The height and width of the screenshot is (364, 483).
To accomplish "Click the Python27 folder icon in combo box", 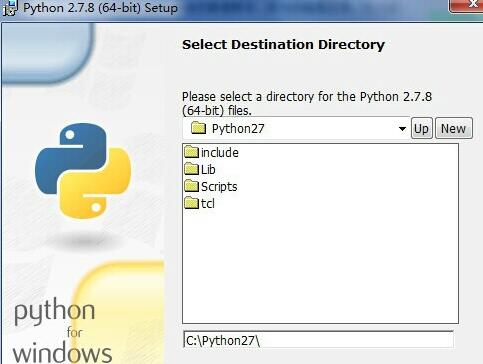I will coord(199,128).
